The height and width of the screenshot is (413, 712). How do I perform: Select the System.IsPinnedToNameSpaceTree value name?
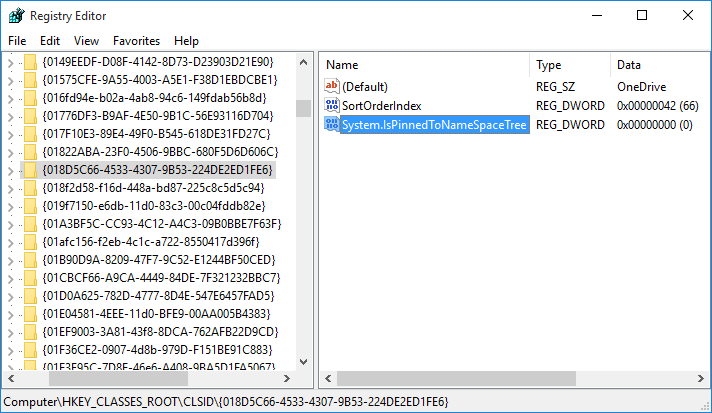pyautogui.click(x=434, y=125)
